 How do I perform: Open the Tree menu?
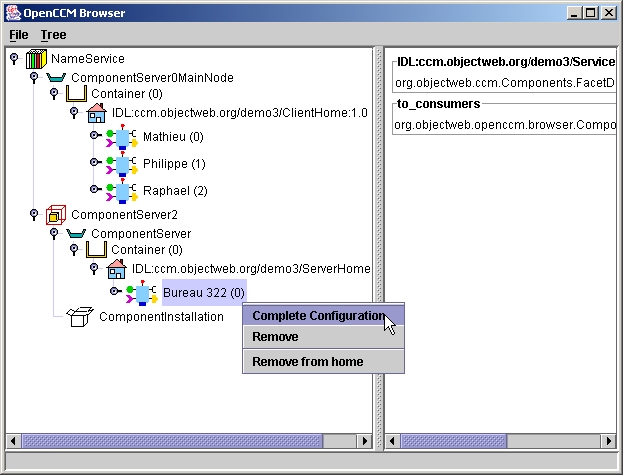click(54, 35)
